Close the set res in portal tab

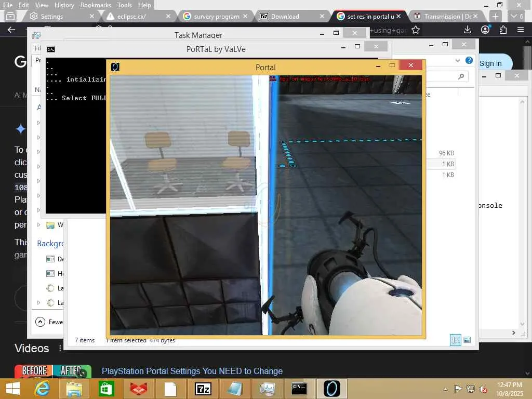pyautogui.click(x=398, y=16)
